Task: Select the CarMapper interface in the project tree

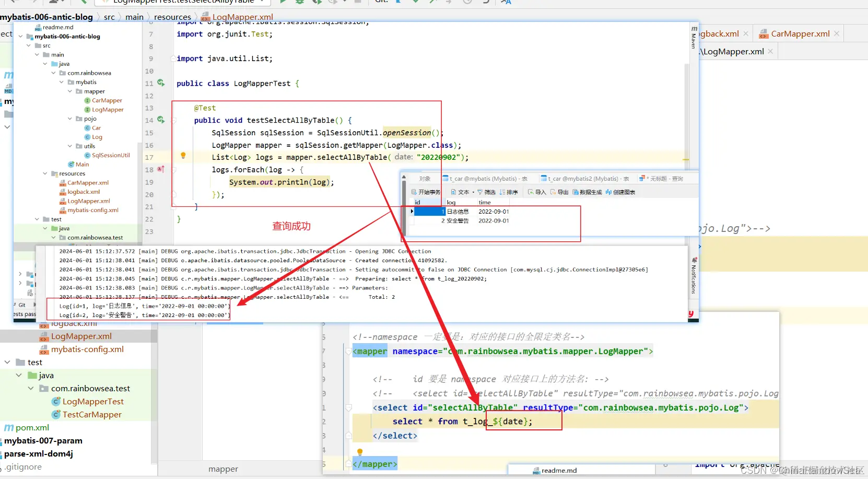Action: coord(103,100)
